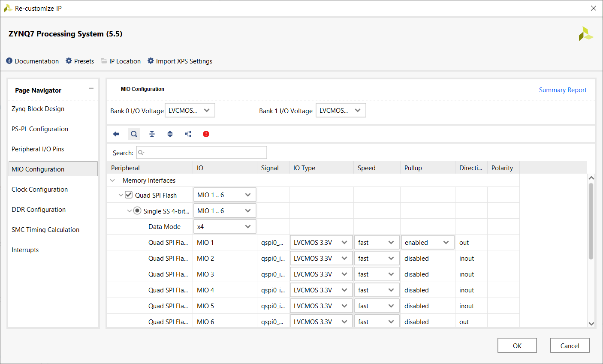
Task: Open the MIO 2 IO Type dropdown
Action: click(321, 258)
